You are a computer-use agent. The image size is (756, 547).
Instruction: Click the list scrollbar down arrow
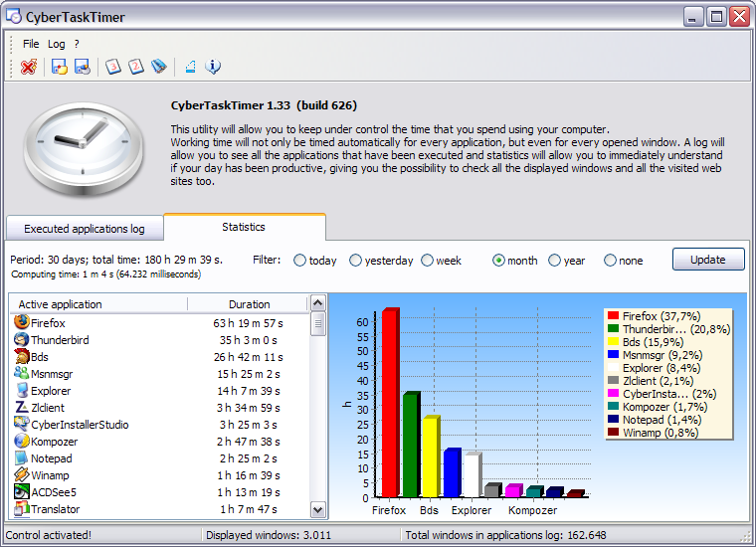click(317, 509)
